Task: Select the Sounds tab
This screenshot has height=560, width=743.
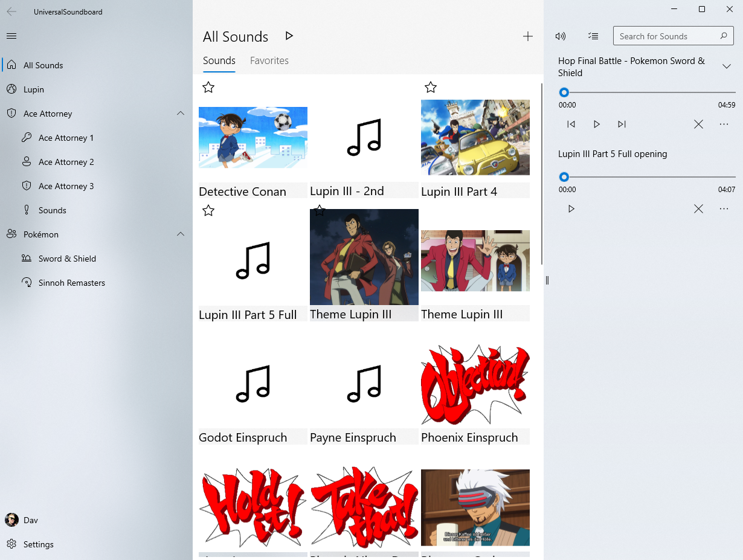Action: (x=219, y=60)
